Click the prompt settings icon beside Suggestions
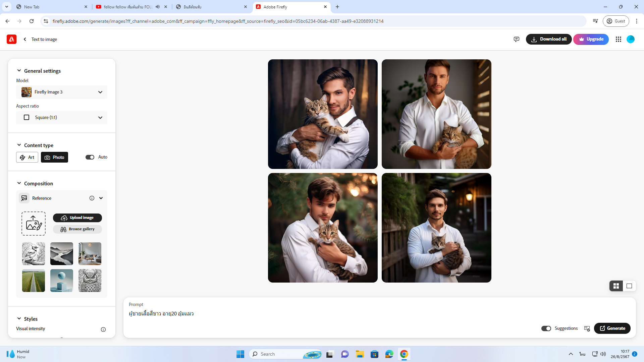 (x=587, y=328)
